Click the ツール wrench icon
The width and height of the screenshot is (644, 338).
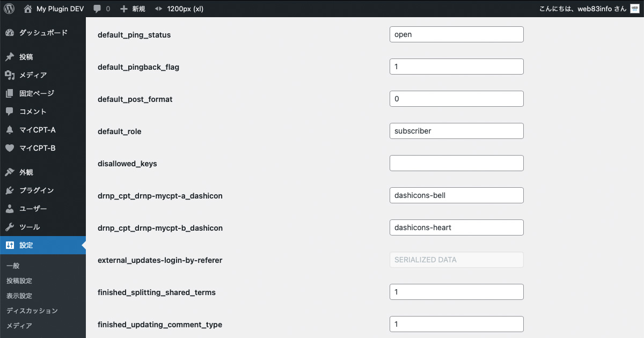(10, 227)
